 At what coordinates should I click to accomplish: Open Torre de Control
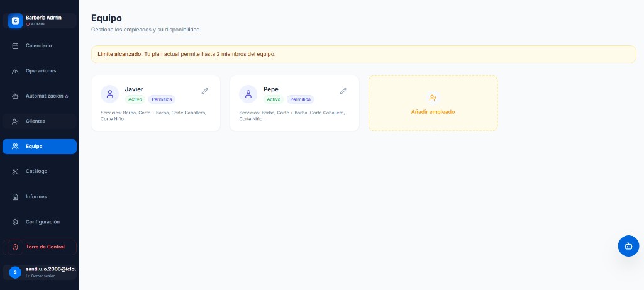(40, 247)
